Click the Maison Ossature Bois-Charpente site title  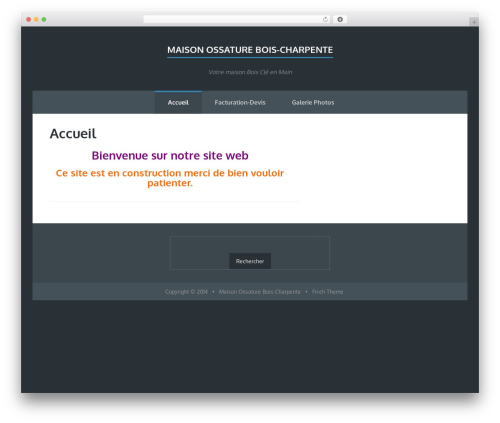(x=250, y=50)
